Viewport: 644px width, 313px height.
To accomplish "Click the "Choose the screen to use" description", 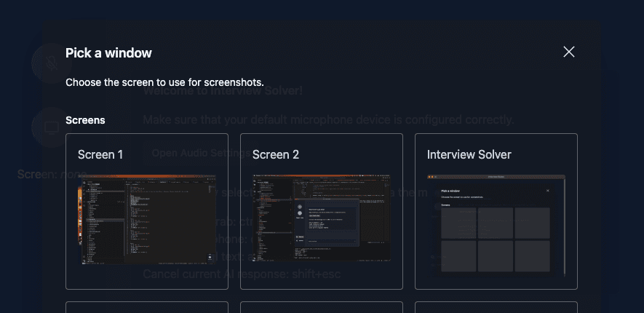I will tap(164, 82).
